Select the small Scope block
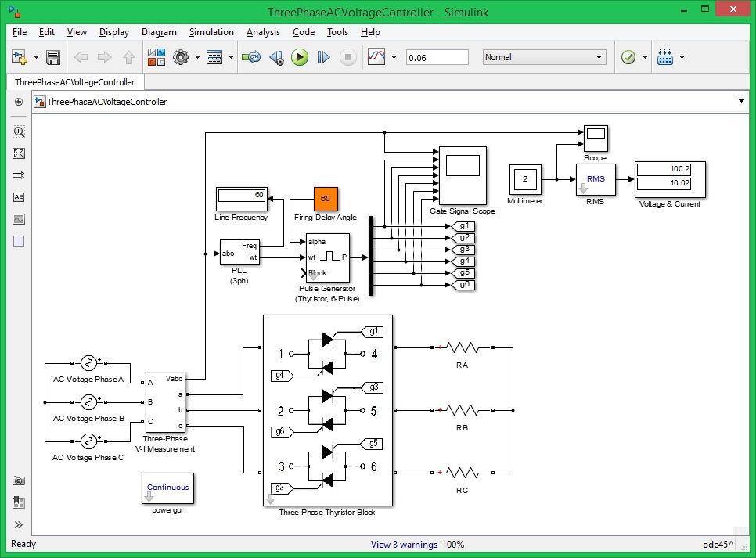This screenshot has width=756, height=558. click(x=596, y=139)
